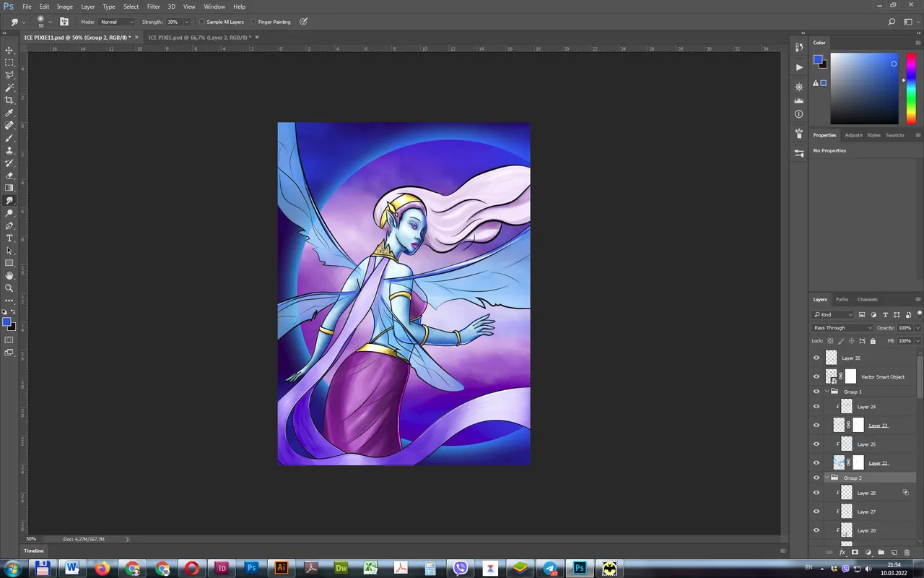924x578 pixels.
Task: Open the layer style fx menu
Action: coord(842,553)
